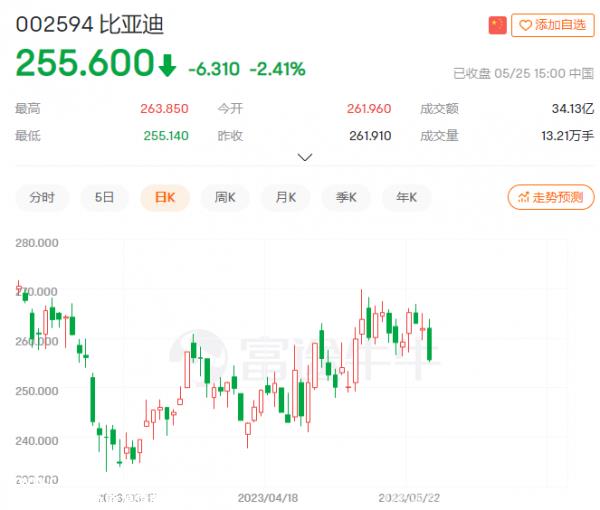Screen dimensions: 600x510
Task: Click the 最高 label
Action: coord(28,109)
